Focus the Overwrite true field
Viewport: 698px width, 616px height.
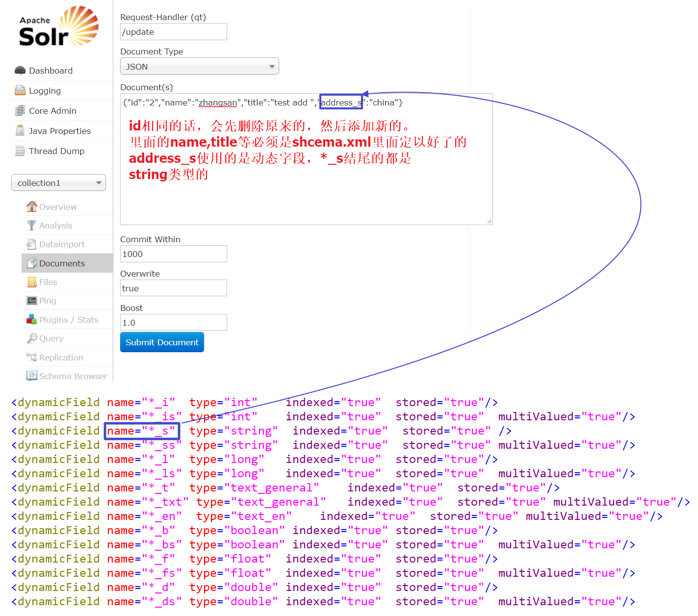[174, 288]
